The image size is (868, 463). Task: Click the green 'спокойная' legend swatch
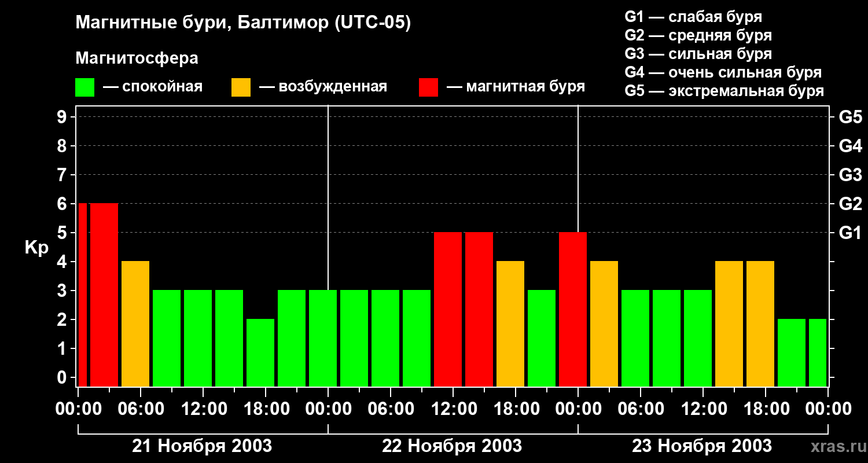(x=84, y=87)
